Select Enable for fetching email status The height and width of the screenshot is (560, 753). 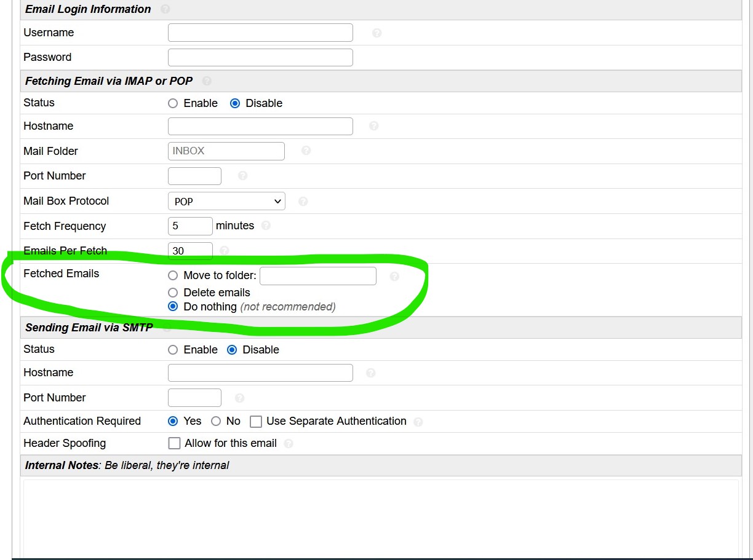click(x=173, y=103)
